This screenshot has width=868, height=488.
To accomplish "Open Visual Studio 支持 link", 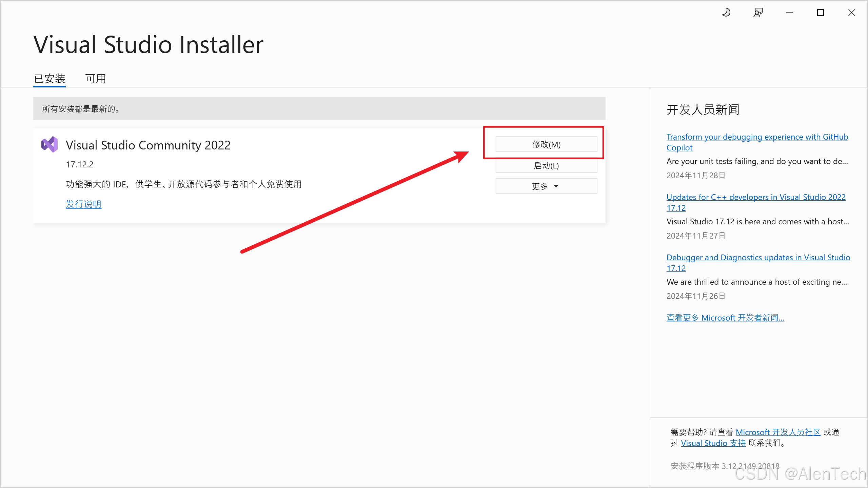I will 713,443.
